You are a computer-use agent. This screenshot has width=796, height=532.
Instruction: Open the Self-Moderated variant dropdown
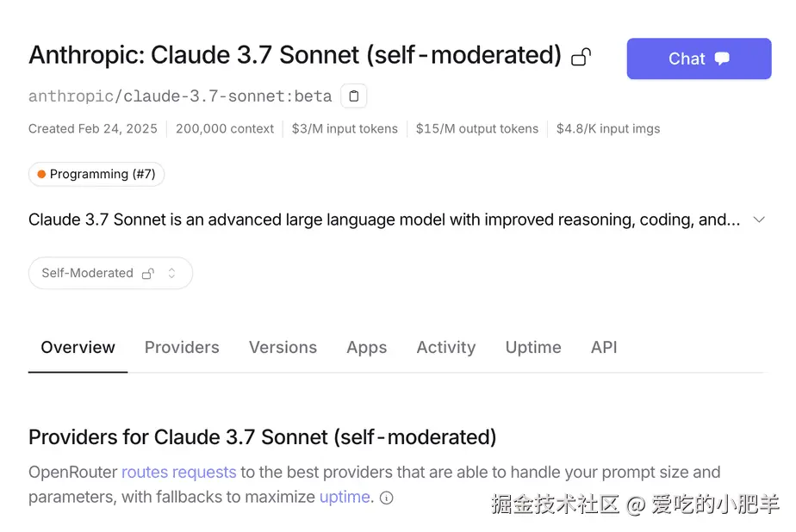tap(110, 273)
